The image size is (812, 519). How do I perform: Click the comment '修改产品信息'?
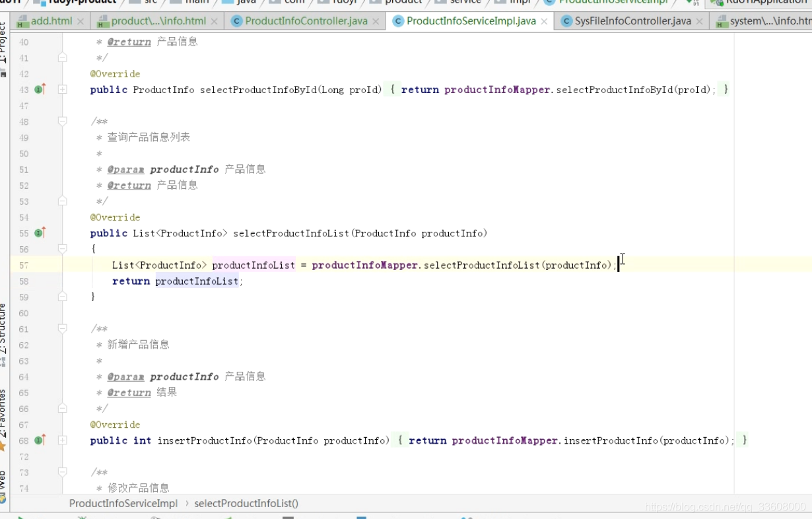point(138,488)
